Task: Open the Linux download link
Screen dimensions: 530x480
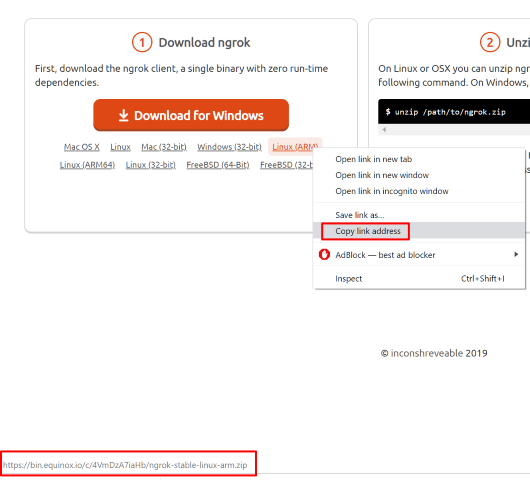Action: click(x=120, y=147)
